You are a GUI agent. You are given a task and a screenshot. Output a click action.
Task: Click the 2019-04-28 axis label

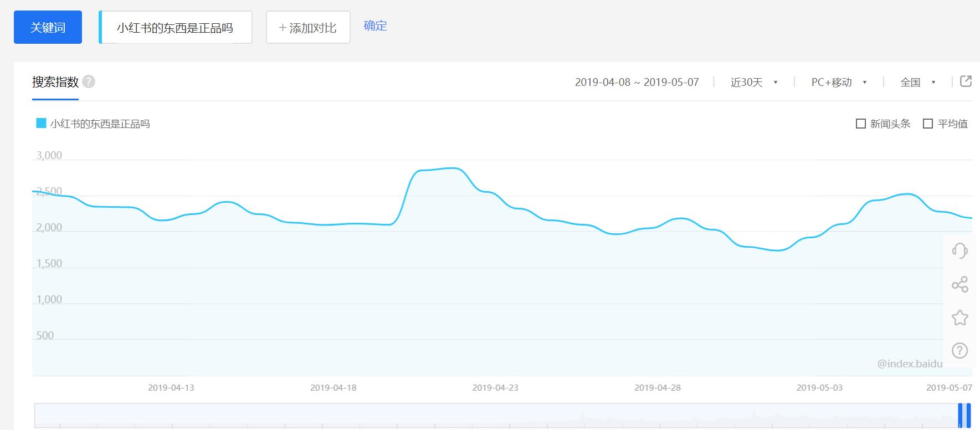[658, 387]
